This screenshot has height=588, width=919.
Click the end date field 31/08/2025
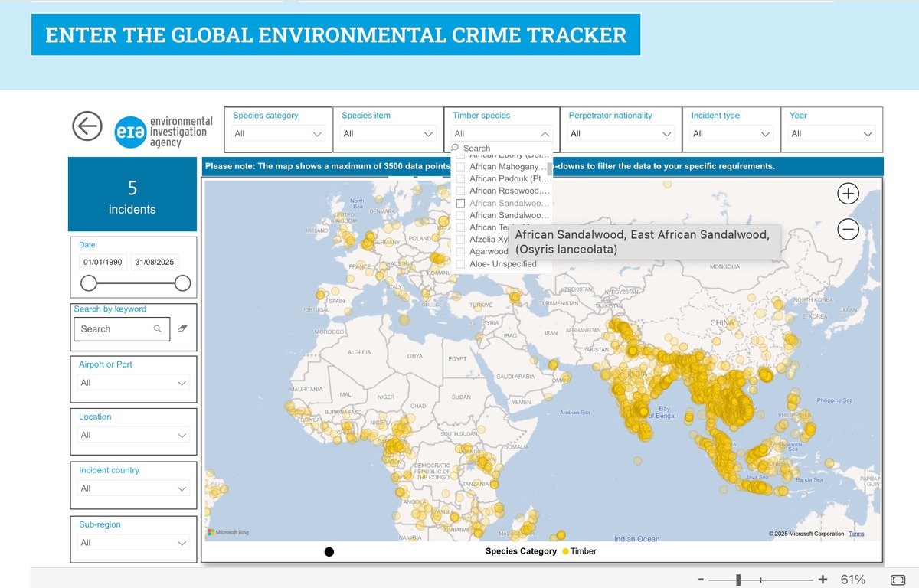pos(155,262)
